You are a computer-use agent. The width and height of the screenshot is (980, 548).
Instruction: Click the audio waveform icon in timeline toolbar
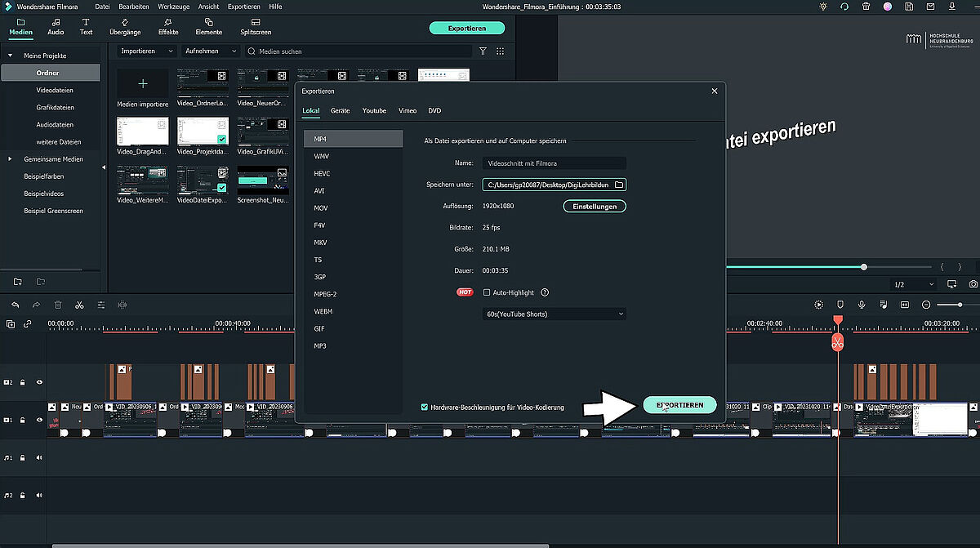point(122,305)
